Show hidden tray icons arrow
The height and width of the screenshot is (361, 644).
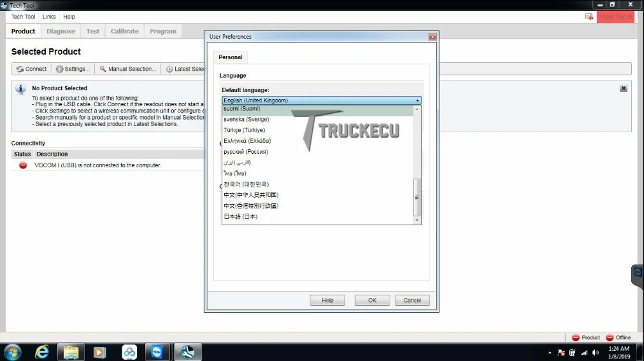pyautogui.click(x=549, y=353)
